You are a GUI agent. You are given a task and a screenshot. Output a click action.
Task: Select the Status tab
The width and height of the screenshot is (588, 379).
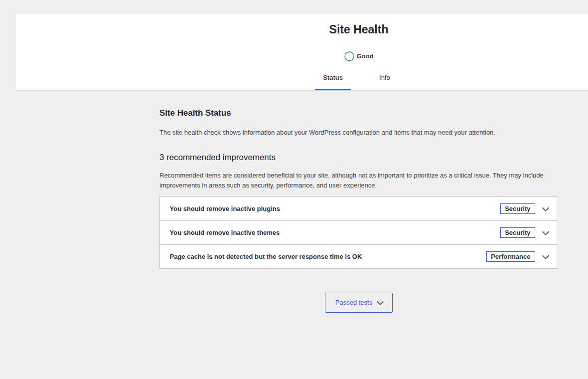(x=333, y=78)
